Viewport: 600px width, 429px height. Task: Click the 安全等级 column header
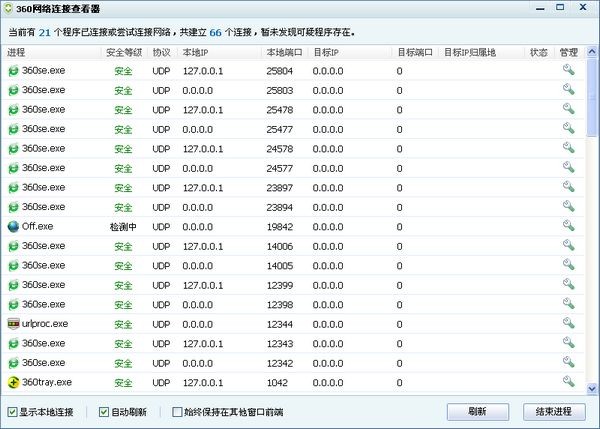[124, 52]
